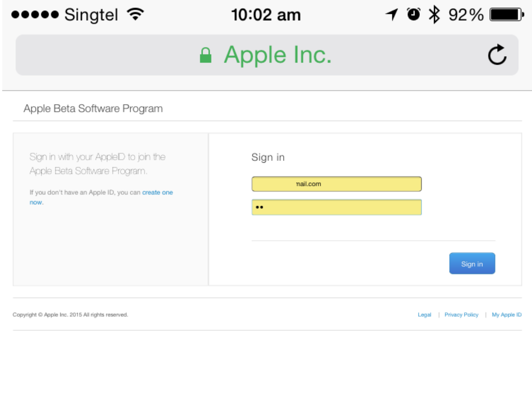Viewport: 532px width, 399px height.
Task: Tap the Wi-Fi signal icon in status bar
Action: (x=135, y=15)
